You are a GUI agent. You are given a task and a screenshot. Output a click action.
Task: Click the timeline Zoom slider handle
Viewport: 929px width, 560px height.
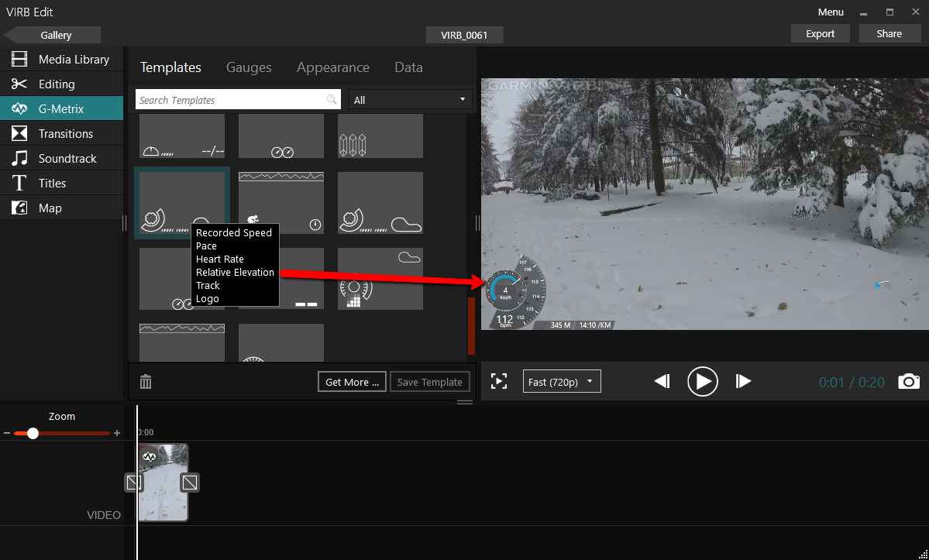click(x=33, y=433)
